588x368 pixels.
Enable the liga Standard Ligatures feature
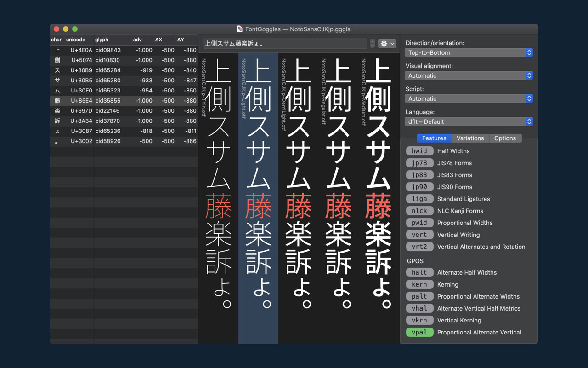[419, 199]
